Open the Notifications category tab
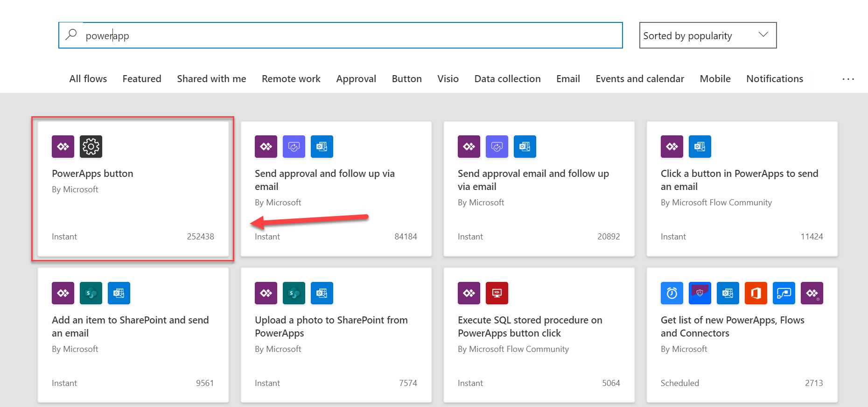This screenshot has width=868, height=407. coord(775,79)
